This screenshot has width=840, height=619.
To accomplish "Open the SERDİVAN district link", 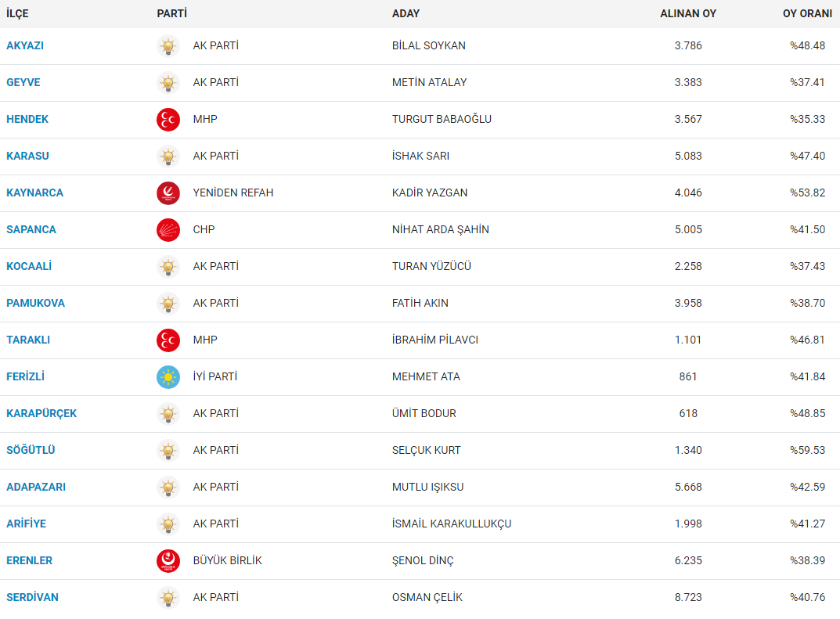I will point(33,598).
